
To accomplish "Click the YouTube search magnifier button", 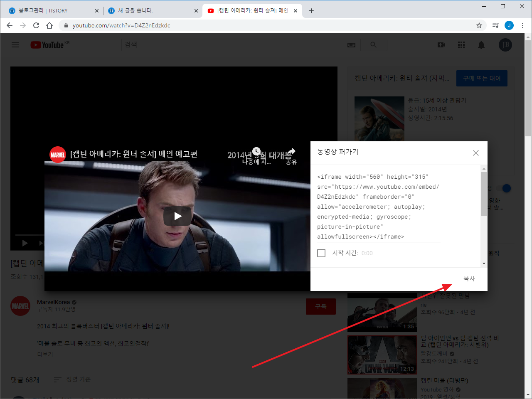I will click(x=374, y=45).
